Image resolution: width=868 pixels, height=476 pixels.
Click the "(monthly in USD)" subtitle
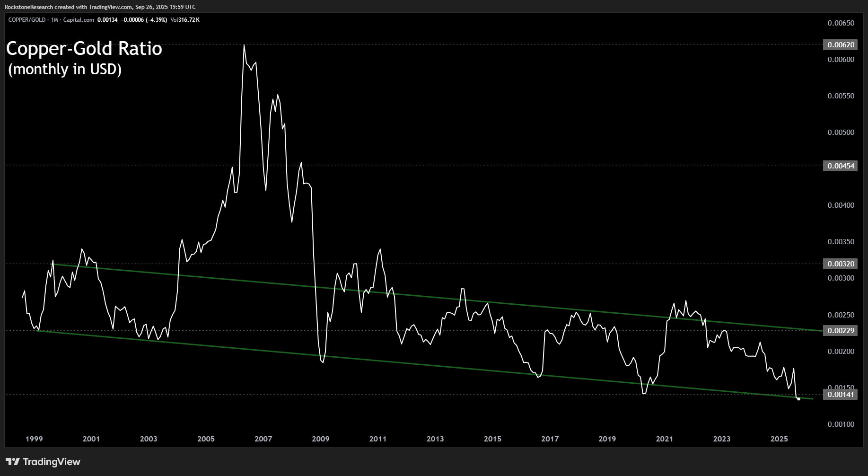click(x=65, y=70)
